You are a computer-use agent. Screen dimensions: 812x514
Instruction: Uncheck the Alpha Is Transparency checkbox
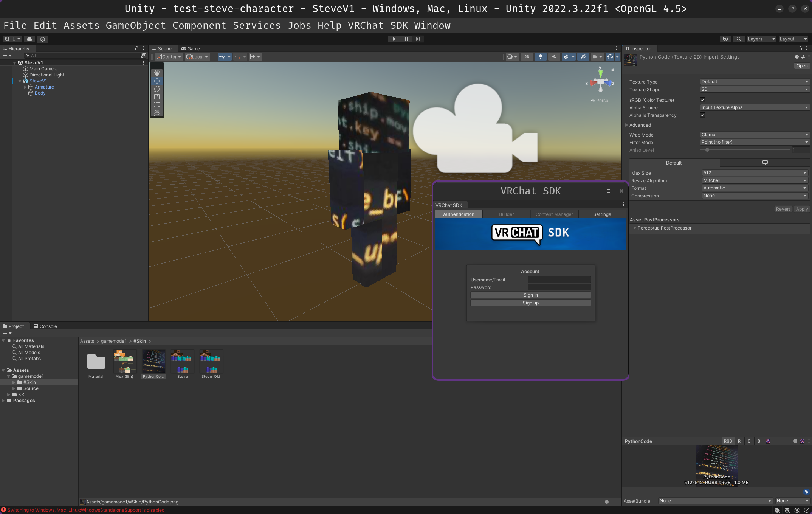click(x=703, y=115)
